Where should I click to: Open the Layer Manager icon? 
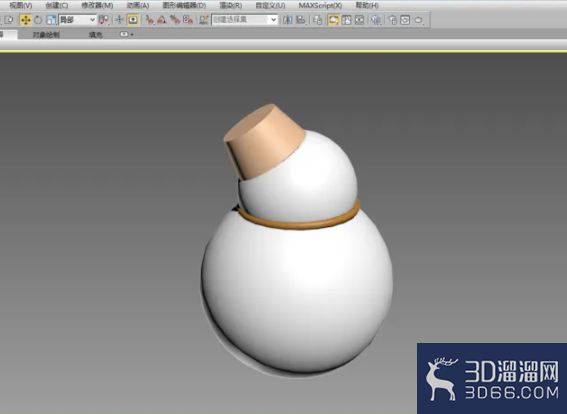317,20
